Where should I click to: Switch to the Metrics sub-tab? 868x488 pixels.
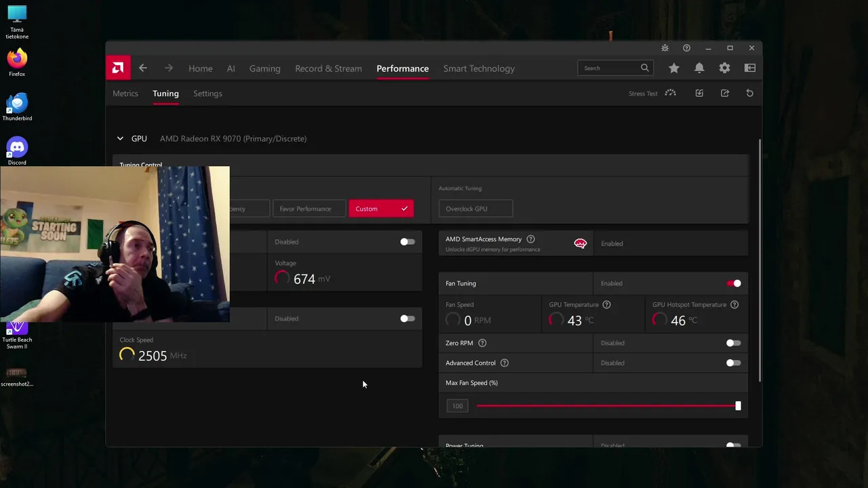[x=125, y=94]
